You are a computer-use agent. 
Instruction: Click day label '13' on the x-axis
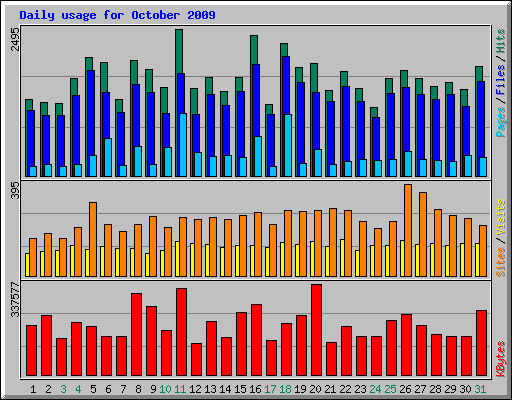pyautogui.click(x=210, y=389)
